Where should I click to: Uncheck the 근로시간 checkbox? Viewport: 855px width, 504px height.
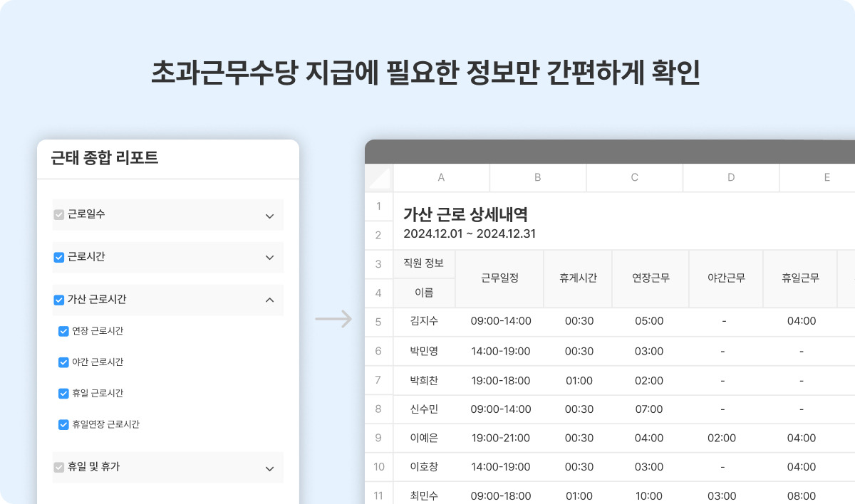(x=59, y=258)
